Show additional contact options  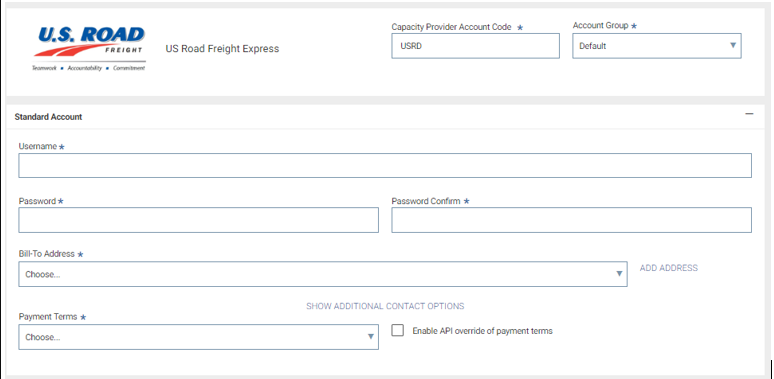pos(385,306)
